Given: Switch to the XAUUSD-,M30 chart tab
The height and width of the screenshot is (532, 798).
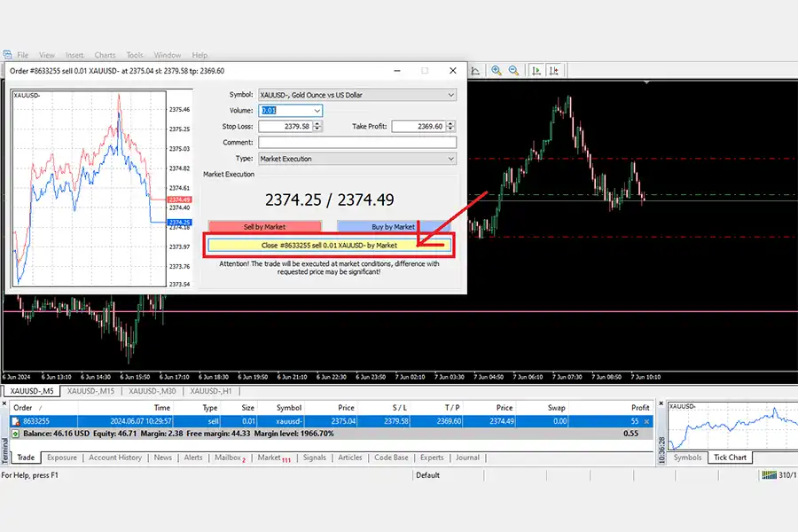Looking at the screenshot, I should tap(153, 391).
